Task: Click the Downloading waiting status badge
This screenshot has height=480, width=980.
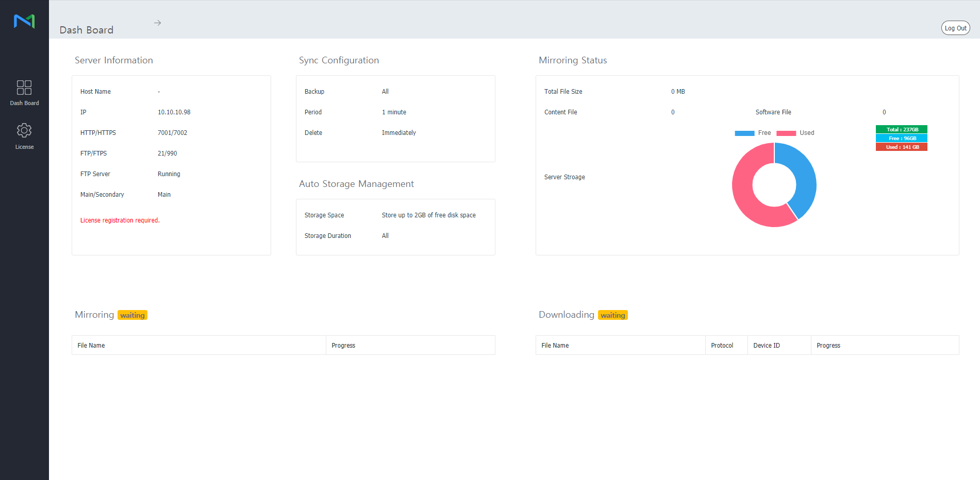Action: point(612,315)
